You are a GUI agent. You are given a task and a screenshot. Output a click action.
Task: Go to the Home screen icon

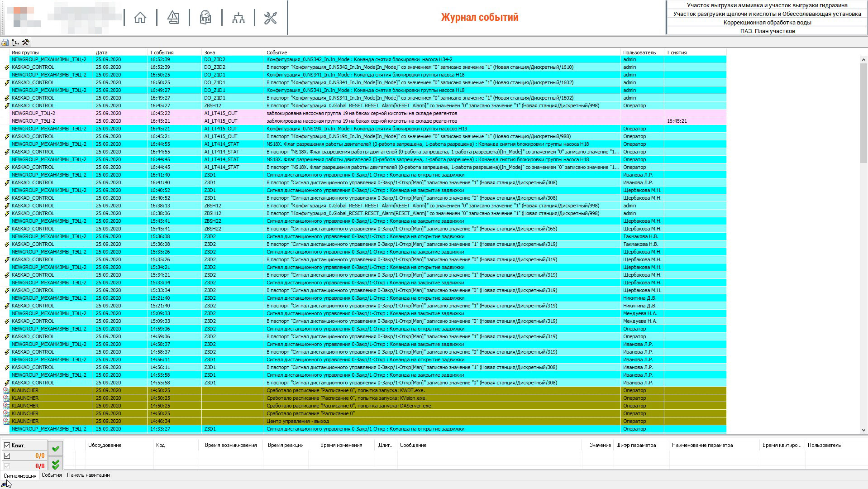(x=140, y=18)
